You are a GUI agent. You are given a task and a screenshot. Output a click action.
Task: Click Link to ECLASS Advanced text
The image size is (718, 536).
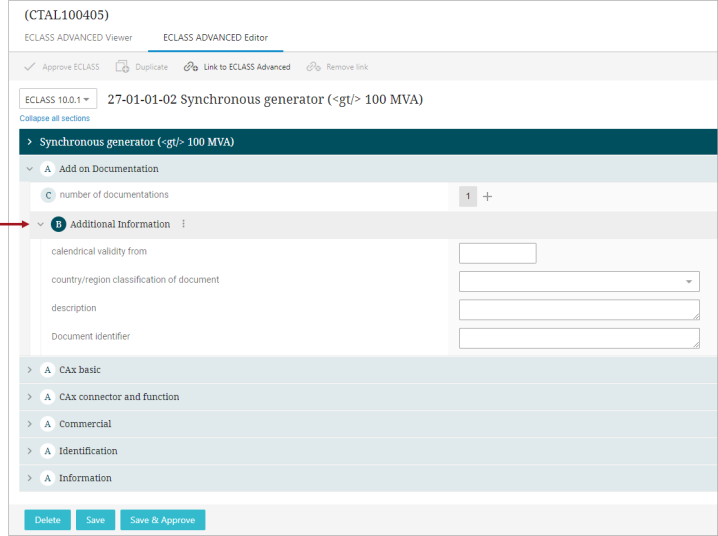(247, 67)
